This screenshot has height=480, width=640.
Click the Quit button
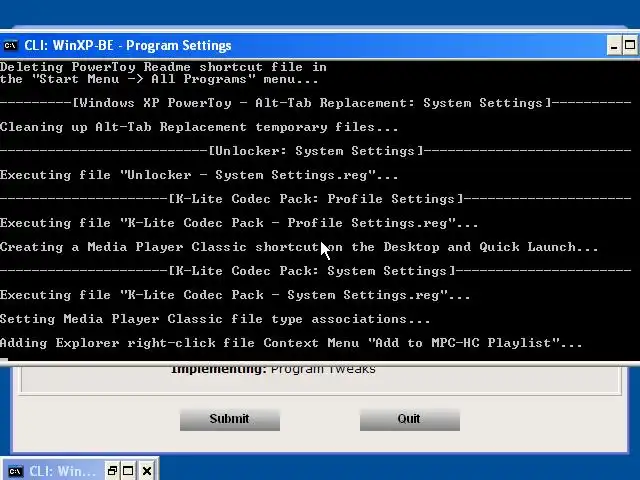point(410,420)
